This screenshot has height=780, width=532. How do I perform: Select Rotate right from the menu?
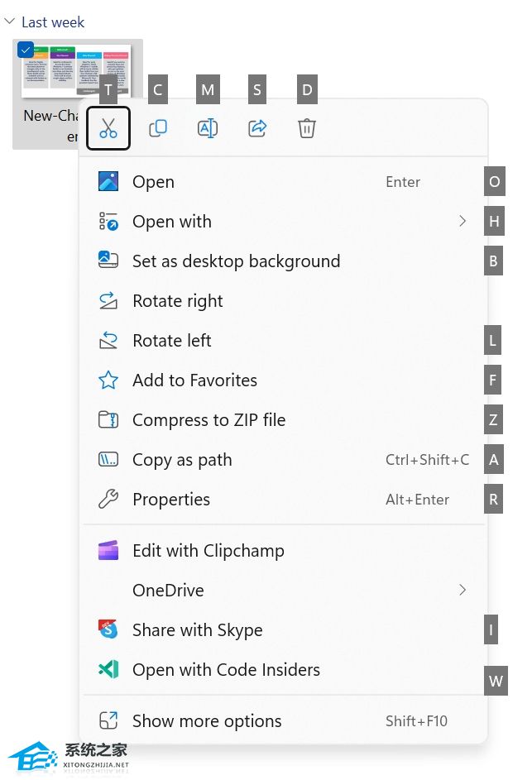click(178, 301)
